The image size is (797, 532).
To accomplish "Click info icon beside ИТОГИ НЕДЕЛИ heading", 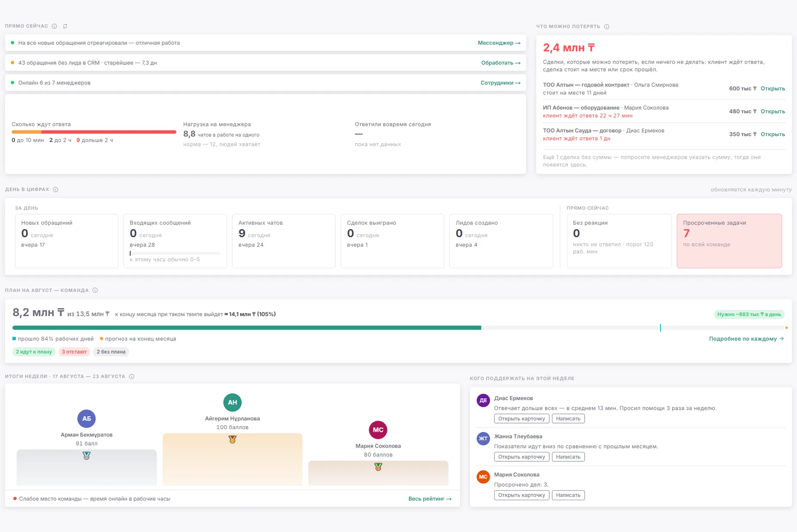I will 132,377.
